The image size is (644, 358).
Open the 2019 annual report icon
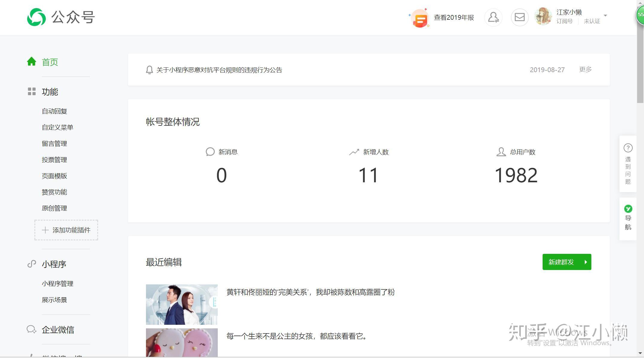(x=420, y=19)
